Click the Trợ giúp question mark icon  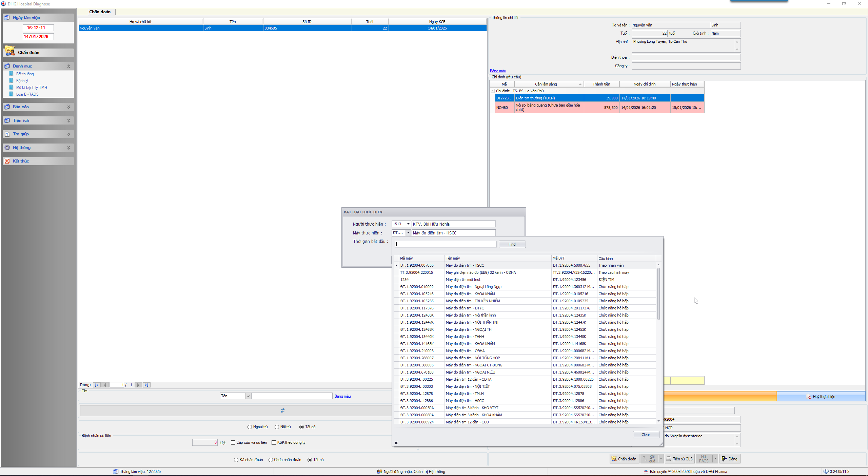tap(7, 134)
